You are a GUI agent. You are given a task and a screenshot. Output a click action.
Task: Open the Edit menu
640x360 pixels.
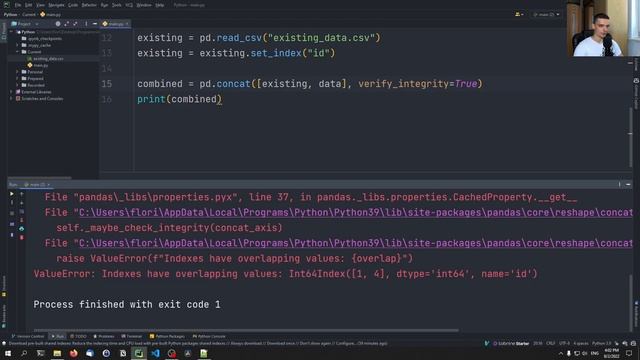[x=29, y=5]
